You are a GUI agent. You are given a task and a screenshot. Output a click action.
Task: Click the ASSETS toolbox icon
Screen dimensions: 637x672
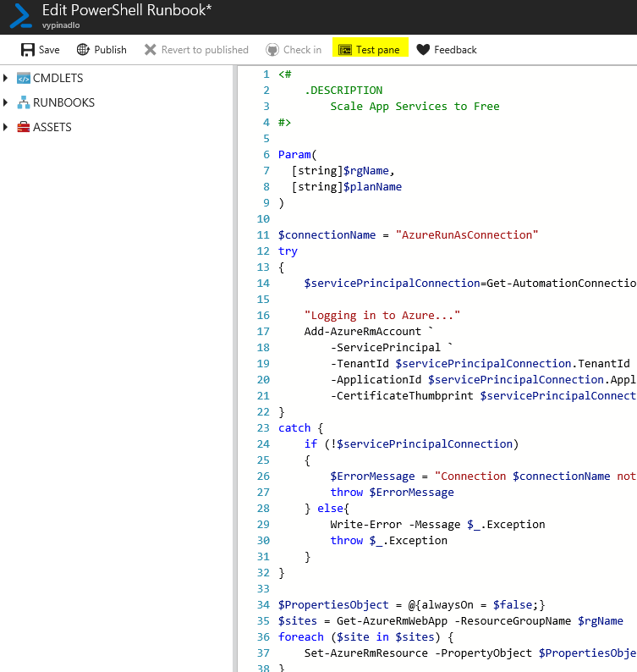tap(24, 127)
